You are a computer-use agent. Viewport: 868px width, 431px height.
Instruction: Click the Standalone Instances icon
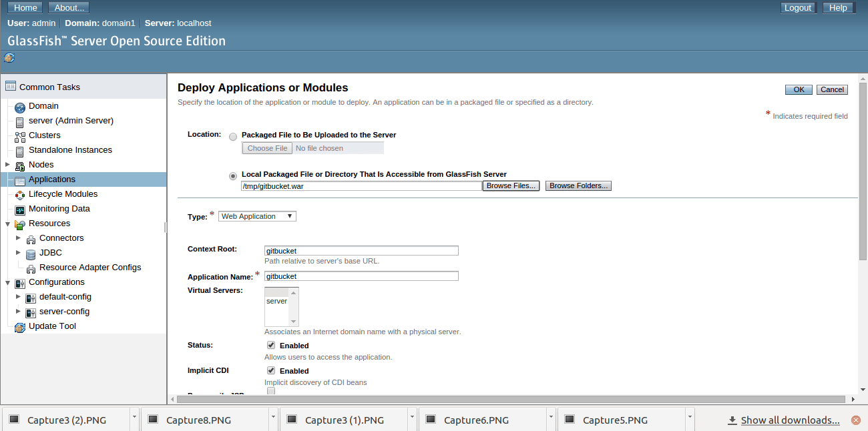tap(20, 151)
